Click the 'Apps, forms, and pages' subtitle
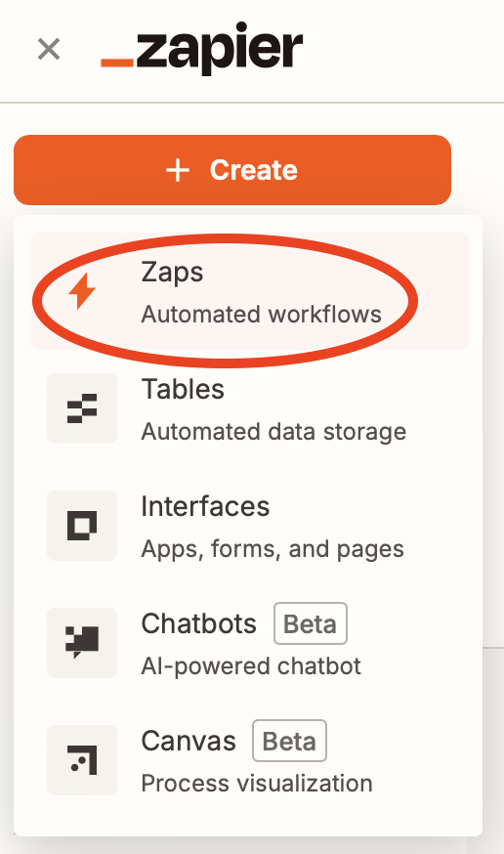504x854 pixels. tap(273, 549)
